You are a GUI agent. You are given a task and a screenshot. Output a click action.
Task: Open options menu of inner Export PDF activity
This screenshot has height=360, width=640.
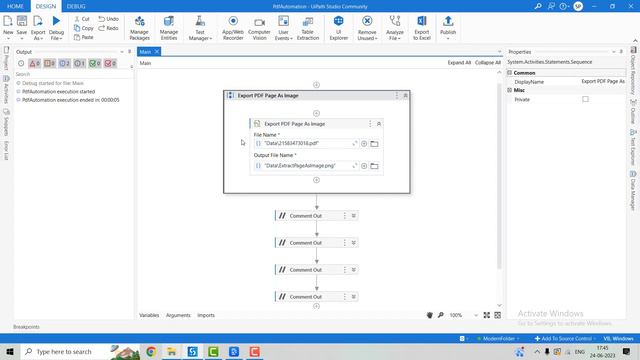[370, 124]
